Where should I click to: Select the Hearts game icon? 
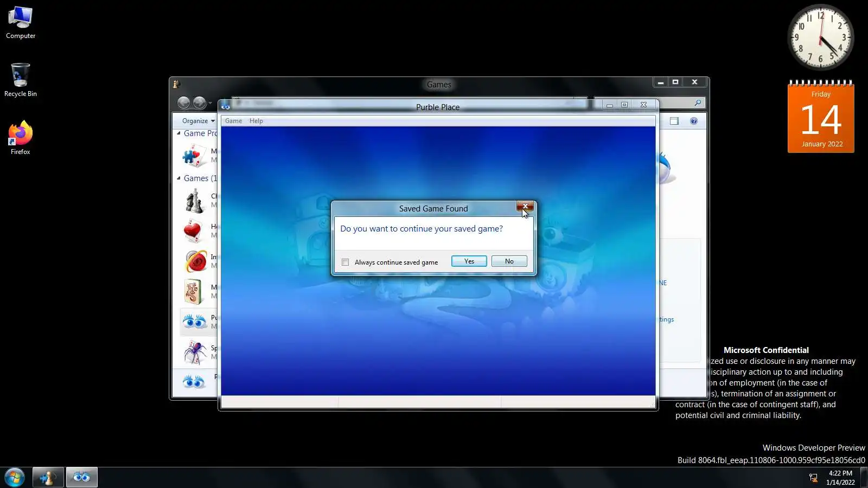tap(194, 231)
